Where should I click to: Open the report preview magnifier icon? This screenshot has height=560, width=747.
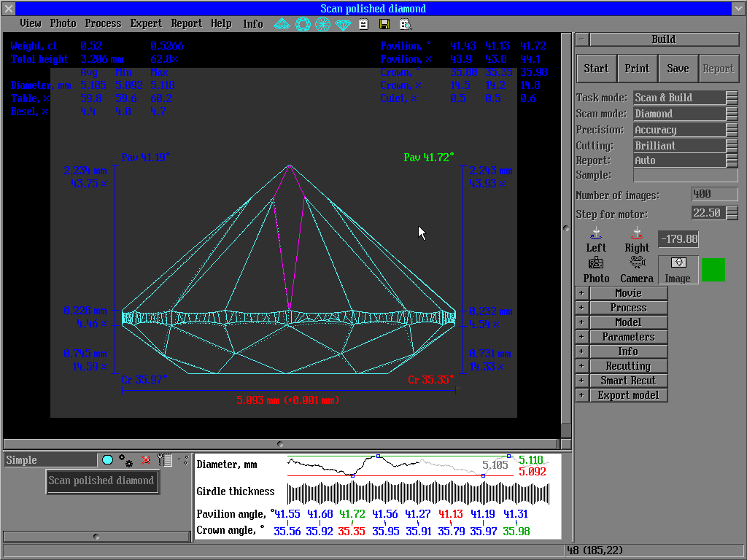click(406, 24)
